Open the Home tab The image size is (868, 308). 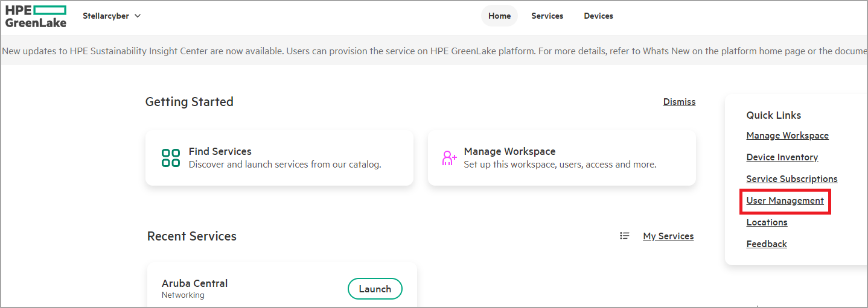coord(499,16)
